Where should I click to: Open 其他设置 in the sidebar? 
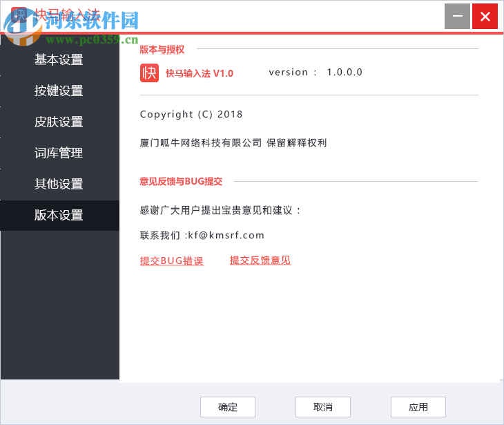[x=59, y=184]
